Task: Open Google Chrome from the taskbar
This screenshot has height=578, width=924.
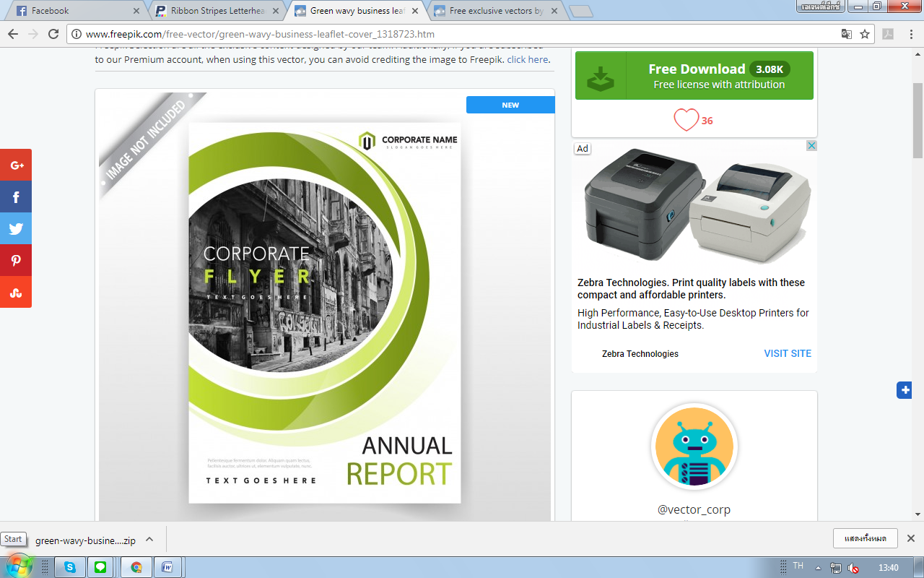Action: pos(136,567)
